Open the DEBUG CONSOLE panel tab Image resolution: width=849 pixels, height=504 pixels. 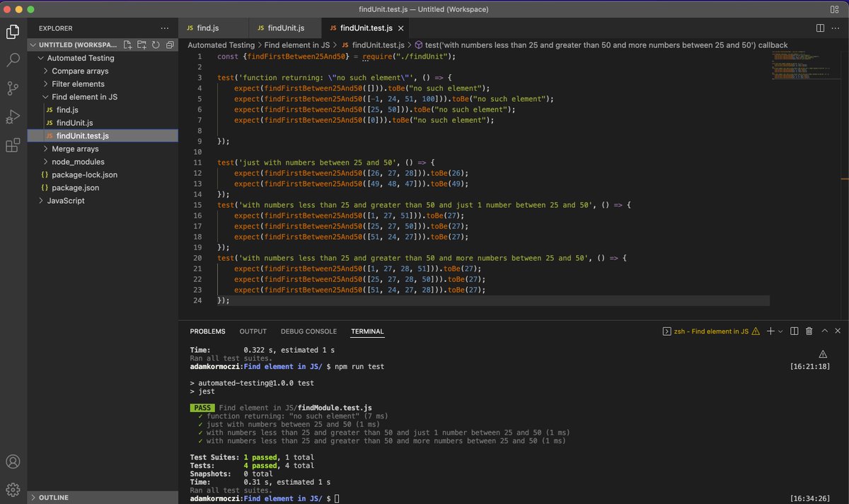click(x=308, y=332)
